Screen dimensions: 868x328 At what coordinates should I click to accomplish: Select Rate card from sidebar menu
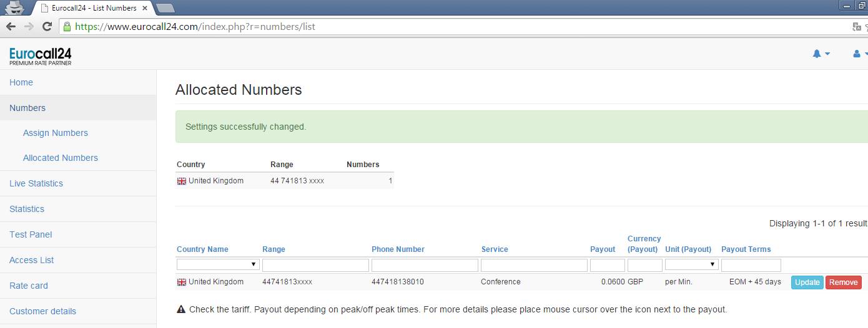click(29, 286)
